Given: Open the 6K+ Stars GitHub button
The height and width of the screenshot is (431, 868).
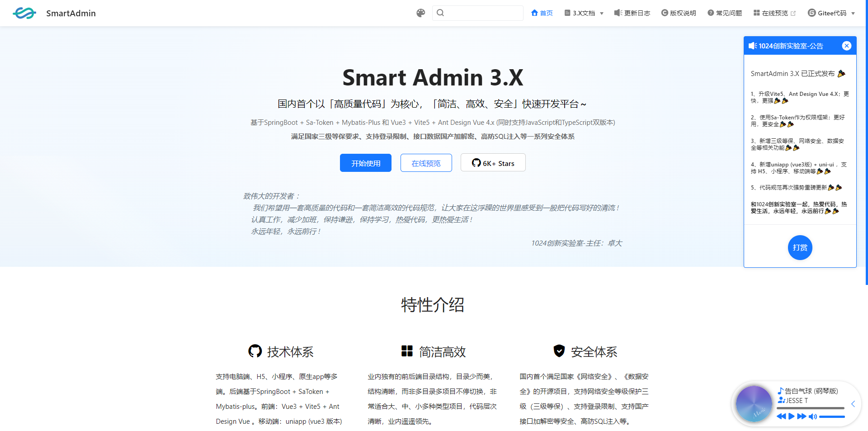Looking at the screenshot, I should coord(493,163).
